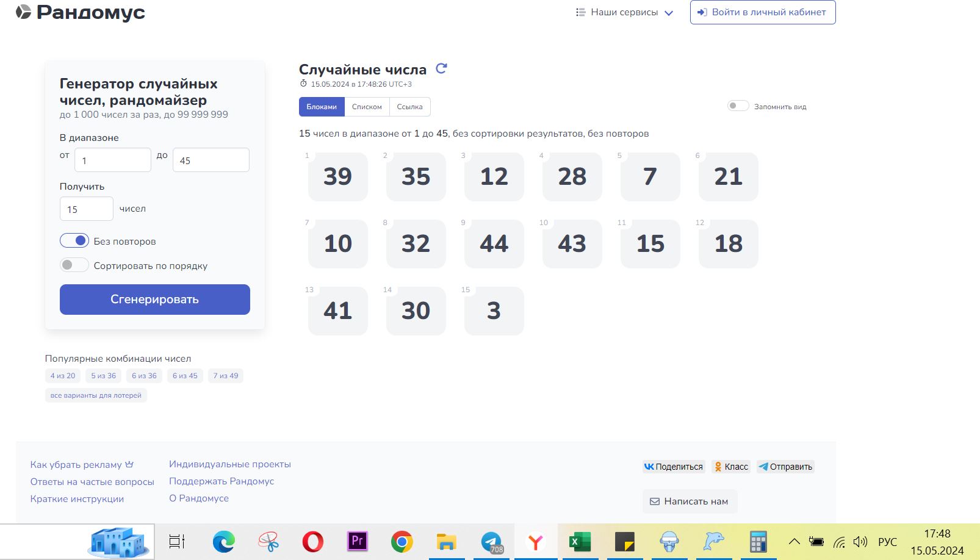Open 'Индивидуальные проекты' link
Screen dimensions: 980x560
click(x=230, y=464)
